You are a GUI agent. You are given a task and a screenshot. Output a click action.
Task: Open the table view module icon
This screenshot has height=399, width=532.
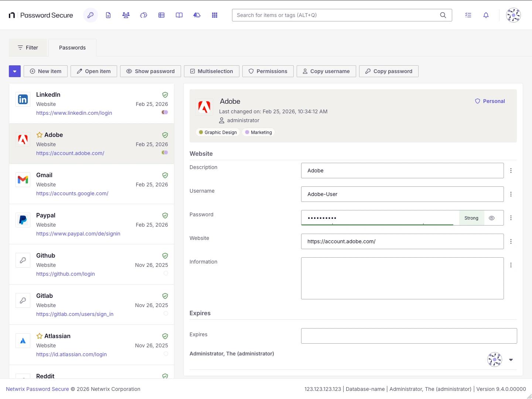pos(161,15)
